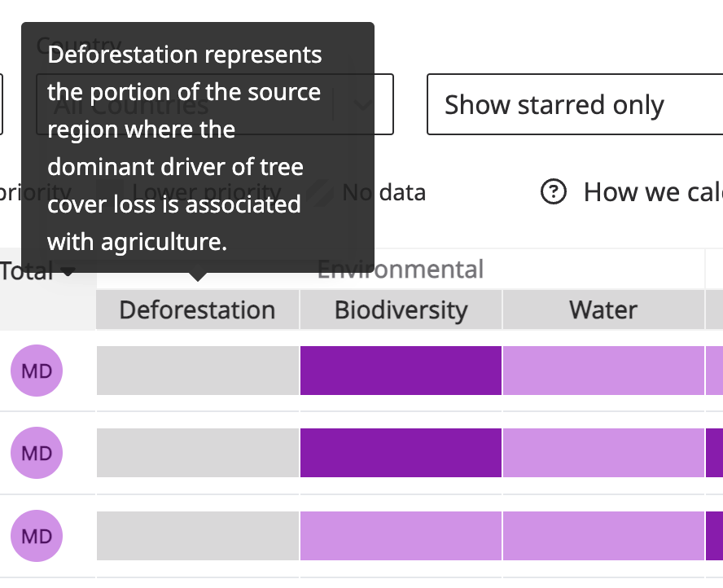
Task: Click the MD avatar in the third row
Action: pos(36,536)
